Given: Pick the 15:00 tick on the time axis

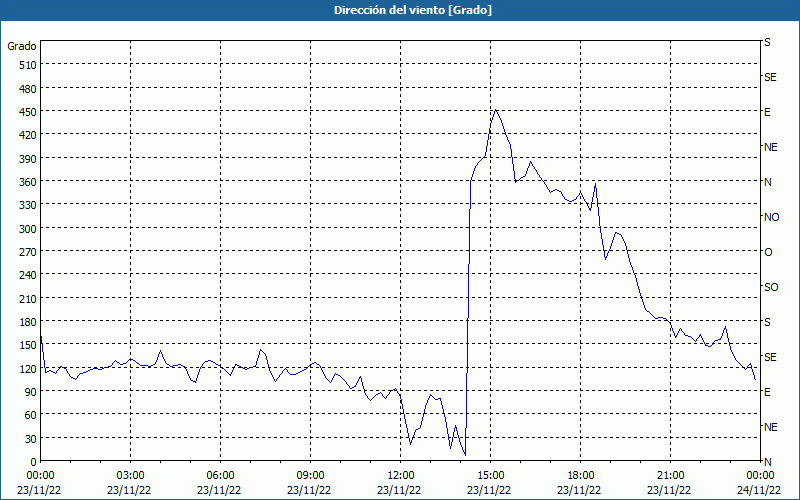Looking at the screenshot, I should pyautogui.click(x=490, y=476).
